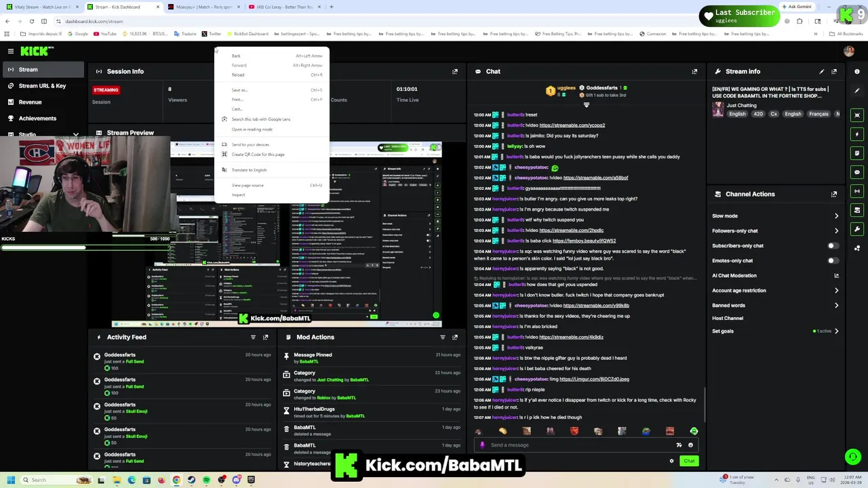
Task: Open the info icon in the right rail
Action: 857,71
